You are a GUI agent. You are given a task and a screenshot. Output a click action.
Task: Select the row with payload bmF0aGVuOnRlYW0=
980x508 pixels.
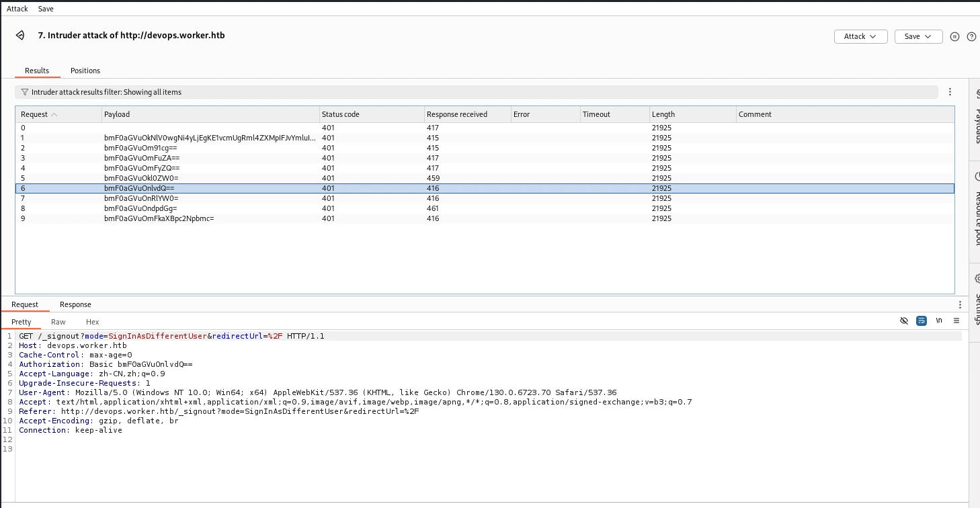pos(485,198)
